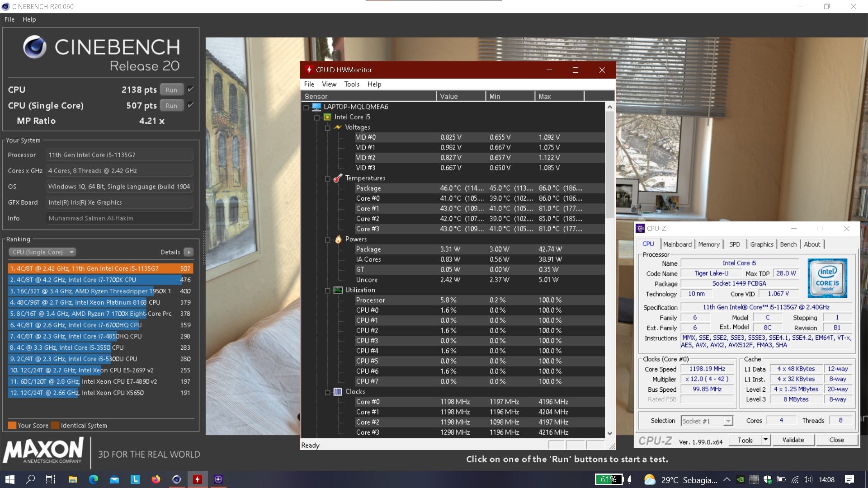This screenshot has height=488, width=868.
Task: Open taskbar Search
Action: click(30, 479)
